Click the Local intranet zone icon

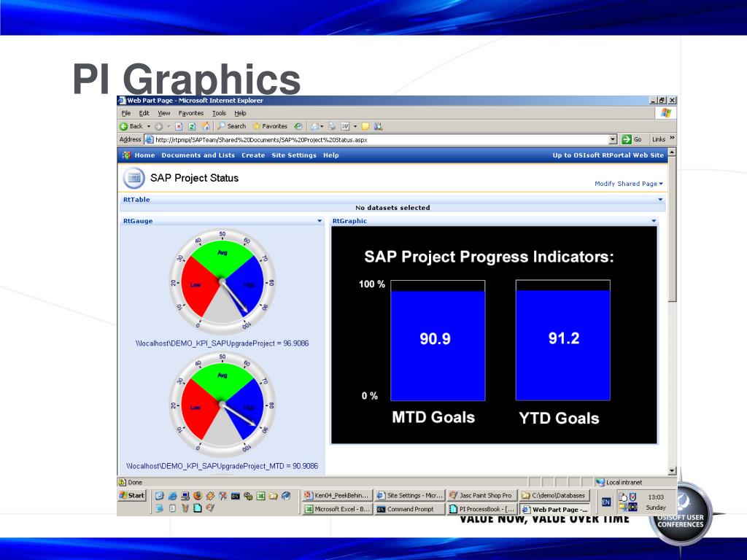(x=600, y=482)
